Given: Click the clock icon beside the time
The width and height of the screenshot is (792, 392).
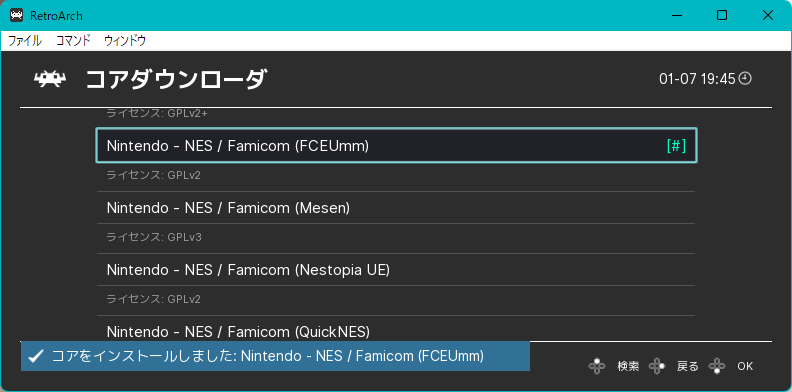Looking at the screenshot, I should (x=746, y=78).
